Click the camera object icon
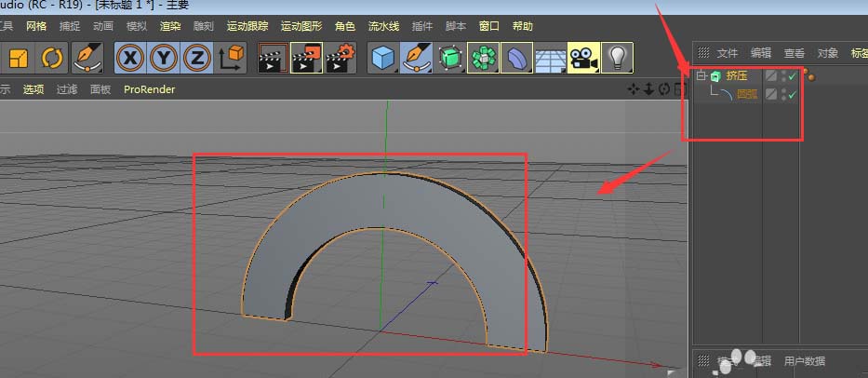The width and height of the screenshot is (868, 378). point(582,59)
